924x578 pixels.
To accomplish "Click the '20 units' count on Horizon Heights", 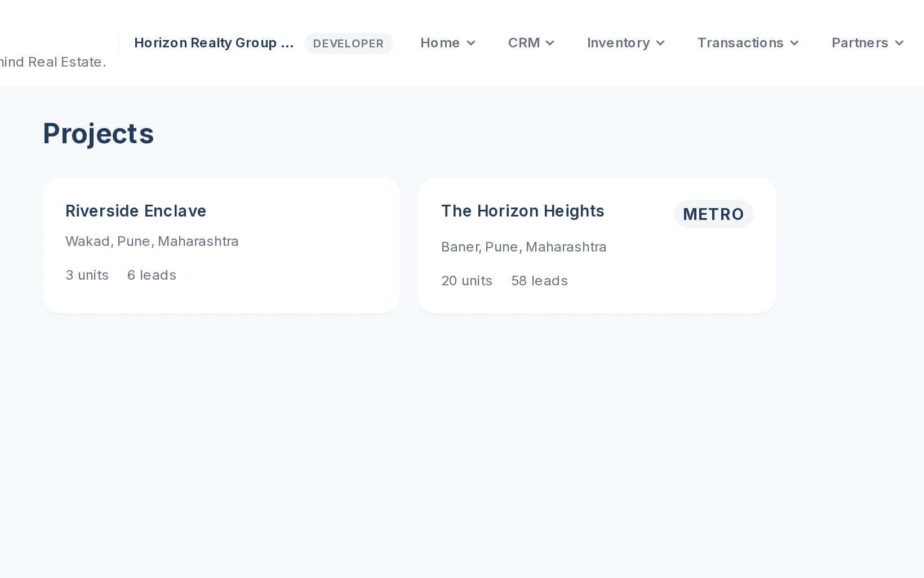I will (467, 281).
